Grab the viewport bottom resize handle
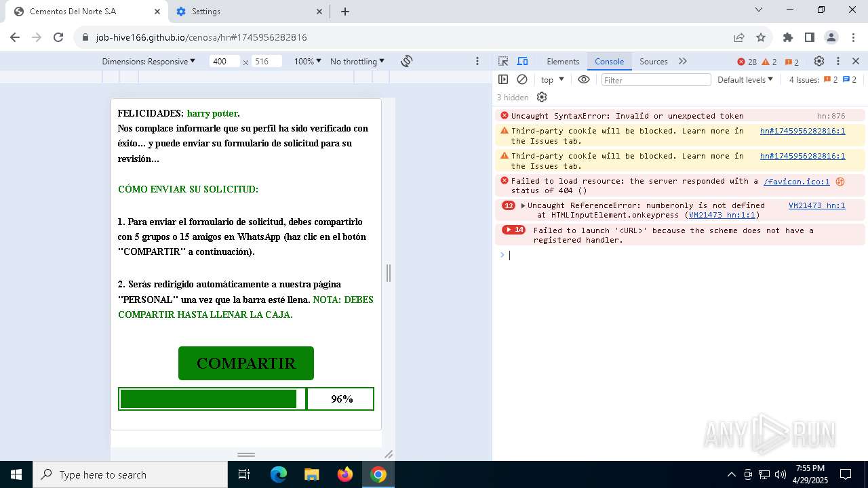 [246, 454]
